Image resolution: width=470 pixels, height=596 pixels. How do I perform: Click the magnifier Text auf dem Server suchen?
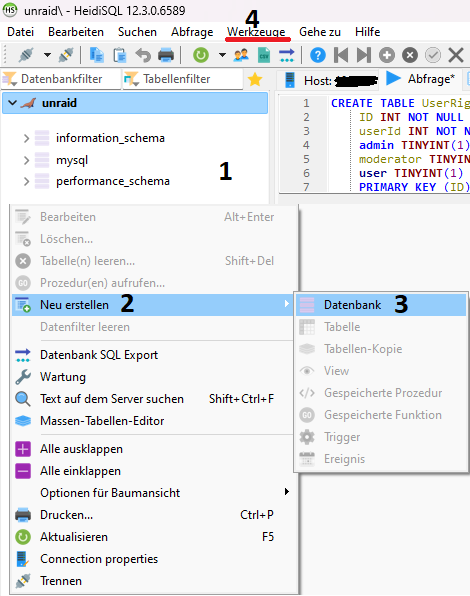(152, 399)
